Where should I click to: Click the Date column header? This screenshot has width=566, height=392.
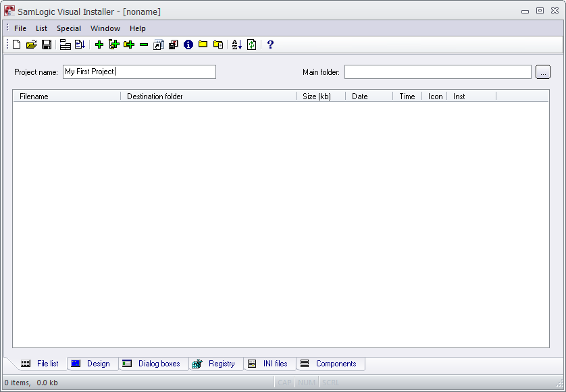(x=369, y=96)
